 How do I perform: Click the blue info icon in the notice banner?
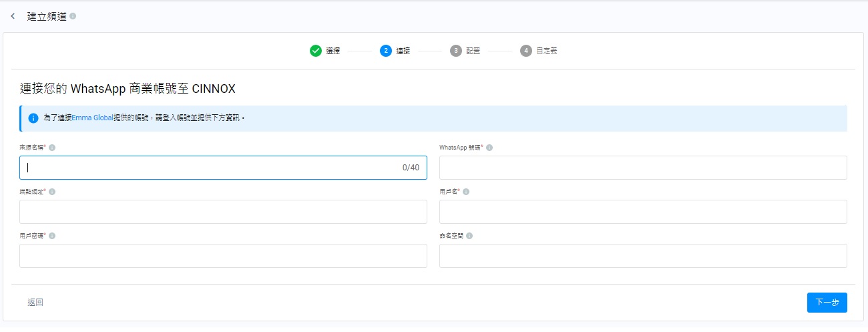[33, 118]
